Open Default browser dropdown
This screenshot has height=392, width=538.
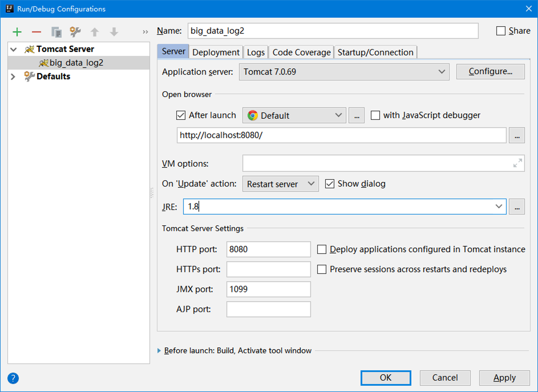[x=294, y=115]
